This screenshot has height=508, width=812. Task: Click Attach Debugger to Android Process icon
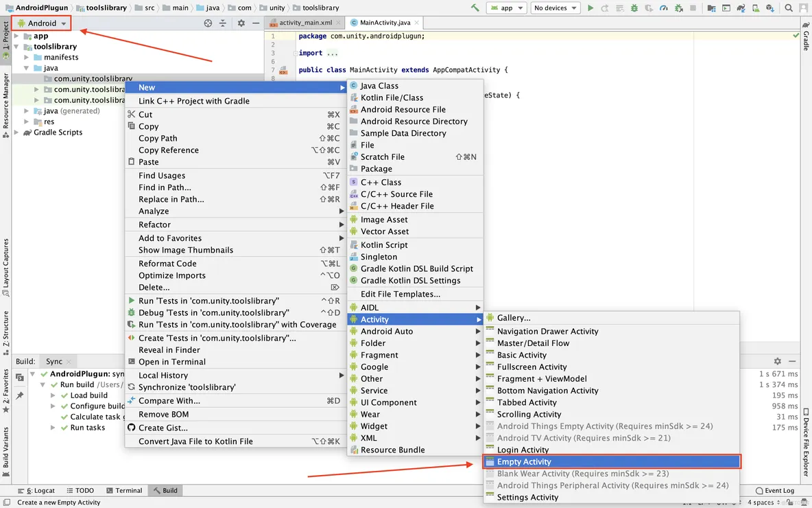678,8
